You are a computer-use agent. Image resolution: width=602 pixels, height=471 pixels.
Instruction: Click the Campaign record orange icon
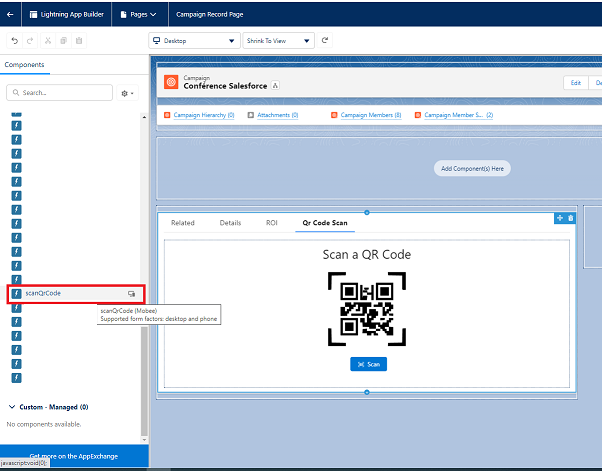pos(171,82)
